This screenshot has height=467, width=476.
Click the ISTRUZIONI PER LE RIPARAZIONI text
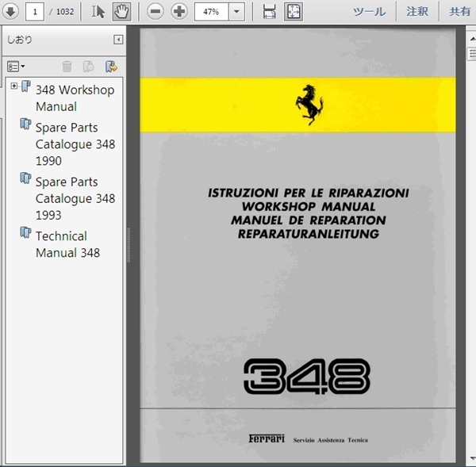(309, 193)
